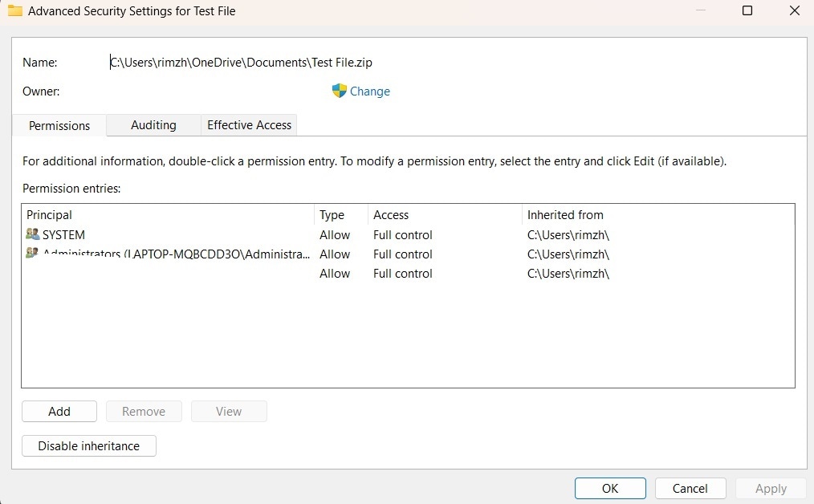Viewport: 814px width, 504px height.
Task: Close the Advanced Security Settings dialog
Action: coord(795,11)
